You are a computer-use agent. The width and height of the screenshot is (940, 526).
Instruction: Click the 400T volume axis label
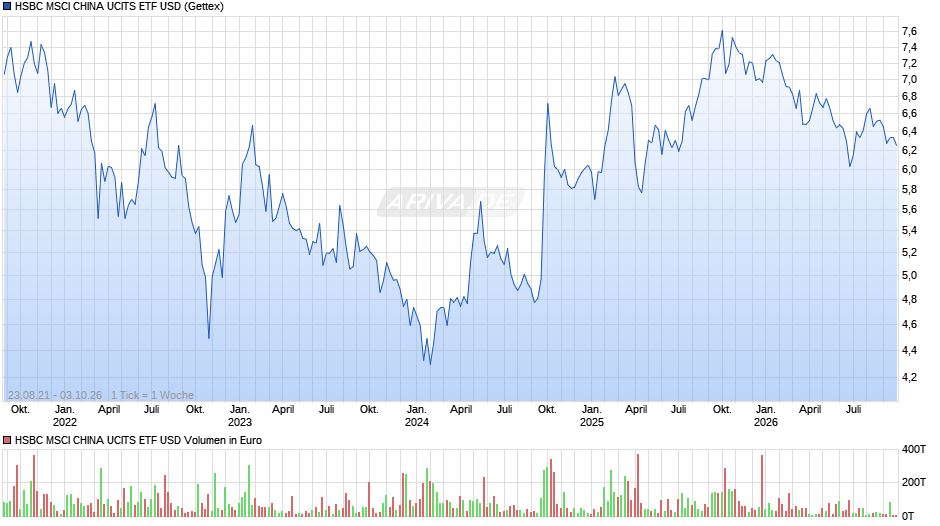[x=914, y=449]
